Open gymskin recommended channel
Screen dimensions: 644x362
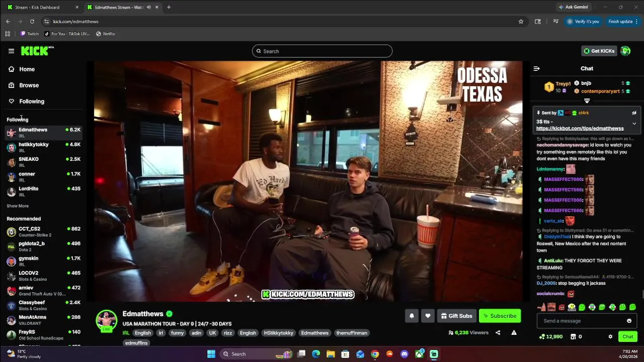click(x=44, y=261)
